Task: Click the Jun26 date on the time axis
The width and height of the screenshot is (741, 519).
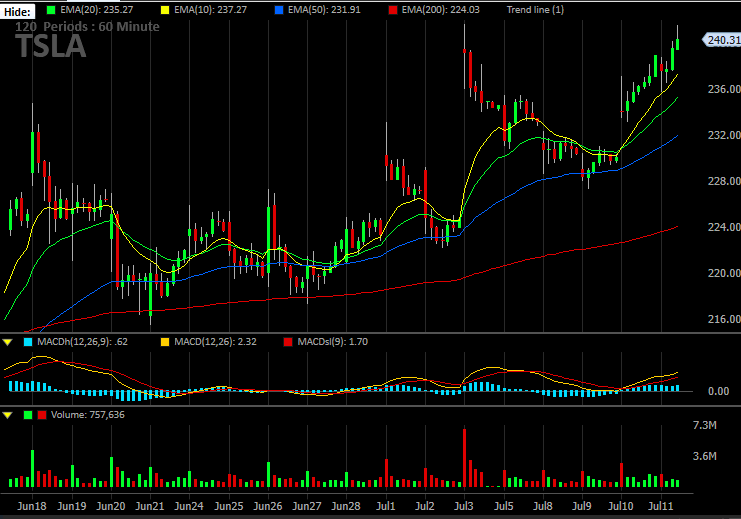Action: (x=268, y=506)
